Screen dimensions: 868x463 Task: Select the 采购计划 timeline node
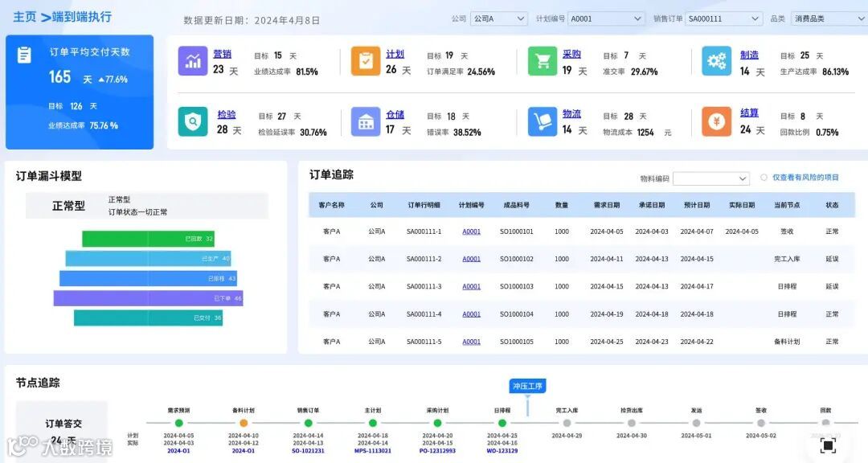[x=437, y=423]
